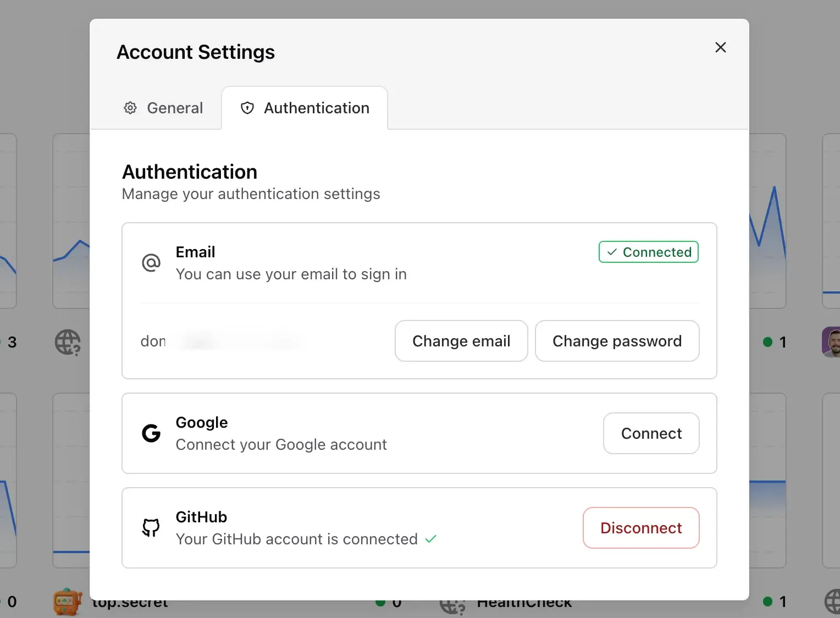The image size is (840, 618).
Task: Click the GitHub octocat icon
Action: (151, 528)
